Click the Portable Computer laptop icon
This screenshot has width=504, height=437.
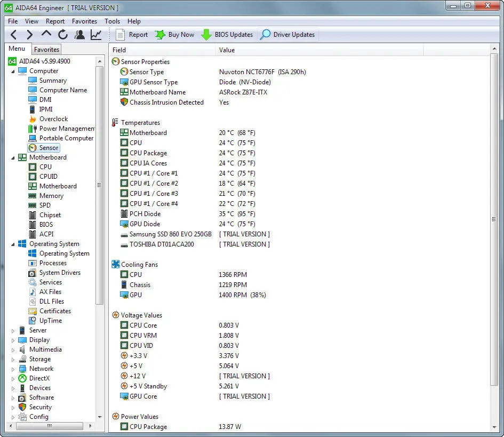[33, 138]
